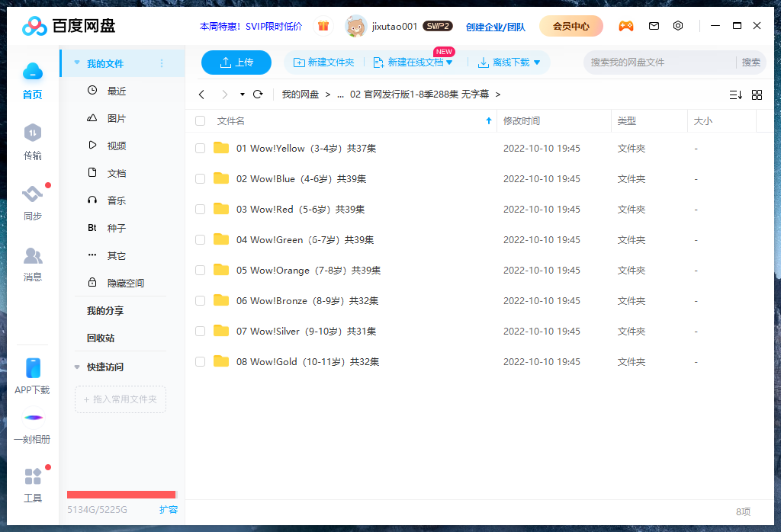This screenshot has width=781, height=532.
Task: Open the 传输 transfer panel
Action: (32, 142)
